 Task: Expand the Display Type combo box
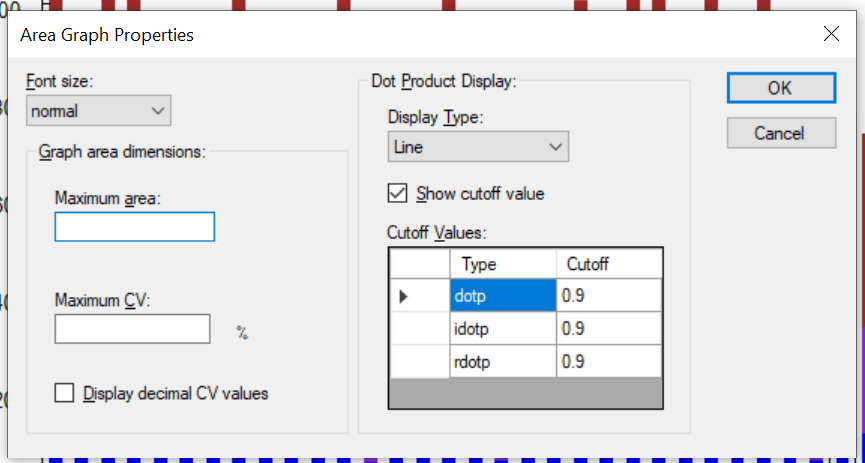477,147
